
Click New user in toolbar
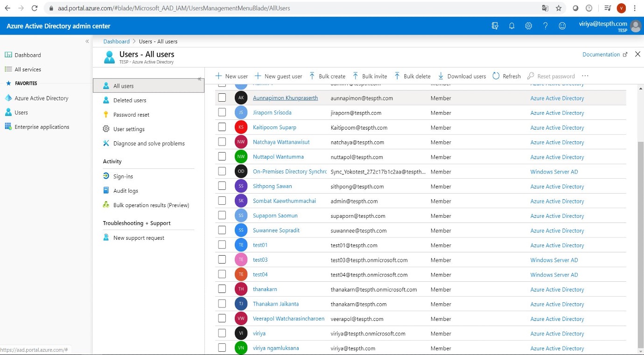coord(231,76)
